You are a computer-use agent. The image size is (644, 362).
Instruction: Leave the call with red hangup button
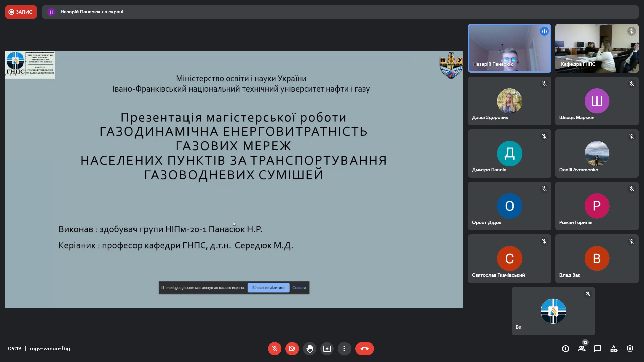pos(364,349)
